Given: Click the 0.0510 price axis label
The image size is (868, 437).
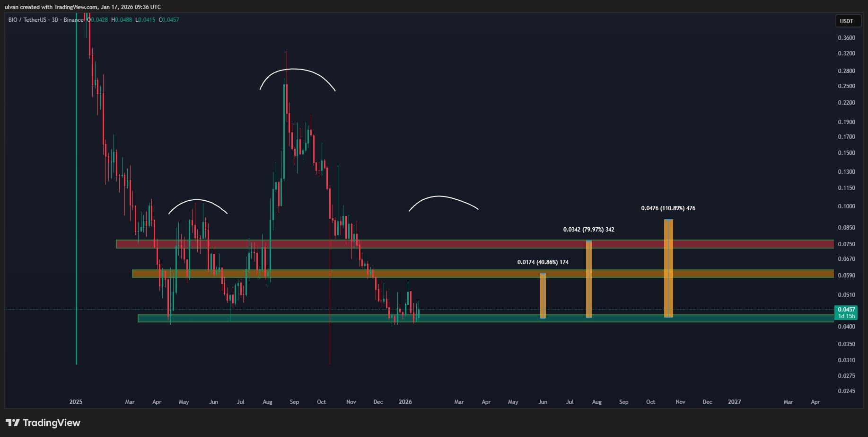Looking at the screenshot, I should (x=846, y=295).
